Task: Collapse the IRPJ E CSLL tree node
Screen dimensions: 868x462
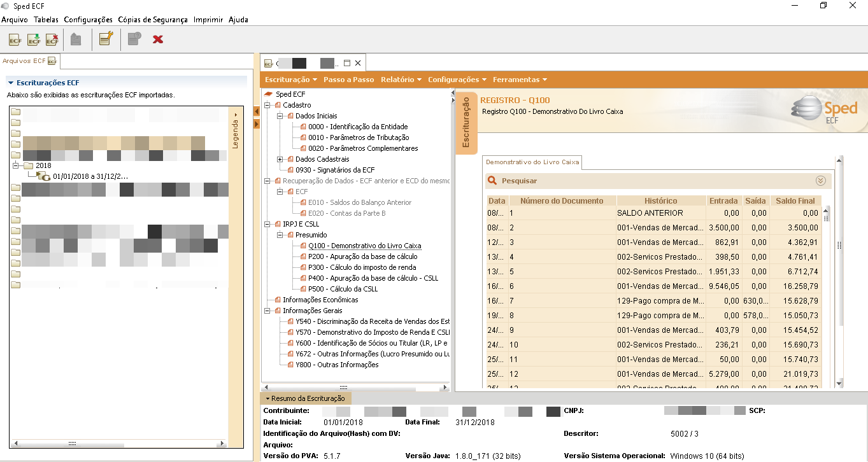Action: (268, 224)
